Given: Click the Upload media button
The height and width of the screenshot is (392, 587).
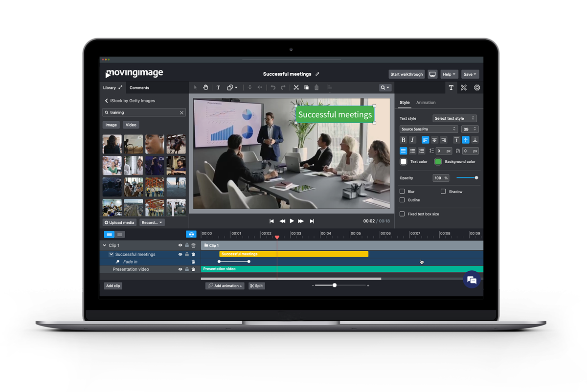Looking at the screenshot, I should (119, 222).
